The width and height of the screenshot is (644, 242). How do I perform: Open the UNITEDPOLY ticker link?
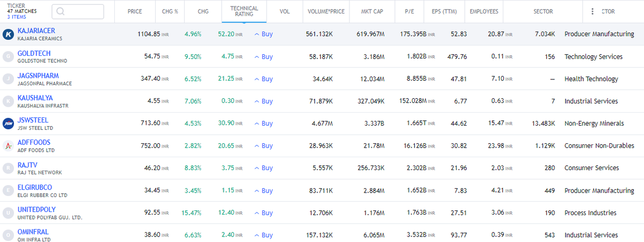[x=36, y=209]
